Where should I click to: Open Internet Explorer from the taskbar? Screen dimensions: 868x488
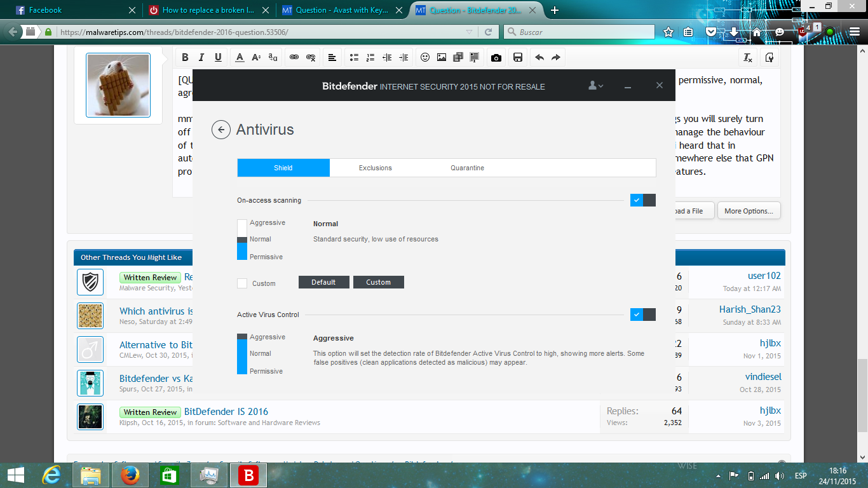coord(51,475)
